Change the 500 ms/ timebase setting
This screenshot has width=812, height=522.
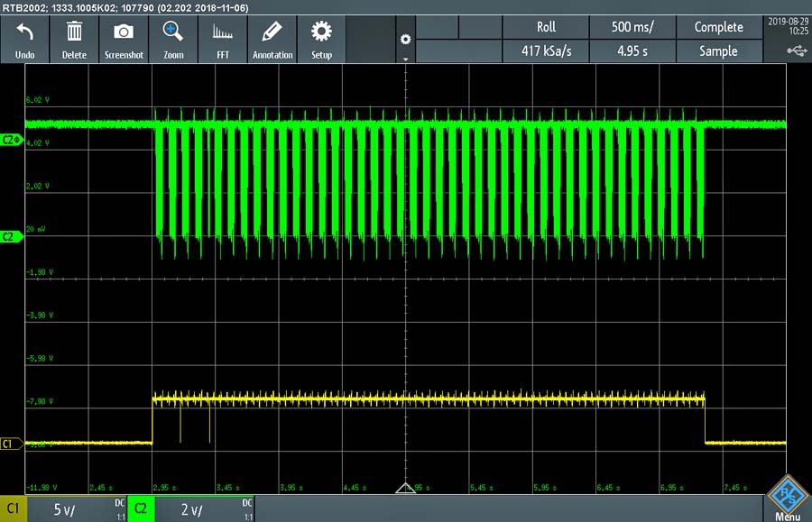click(632, 27)
